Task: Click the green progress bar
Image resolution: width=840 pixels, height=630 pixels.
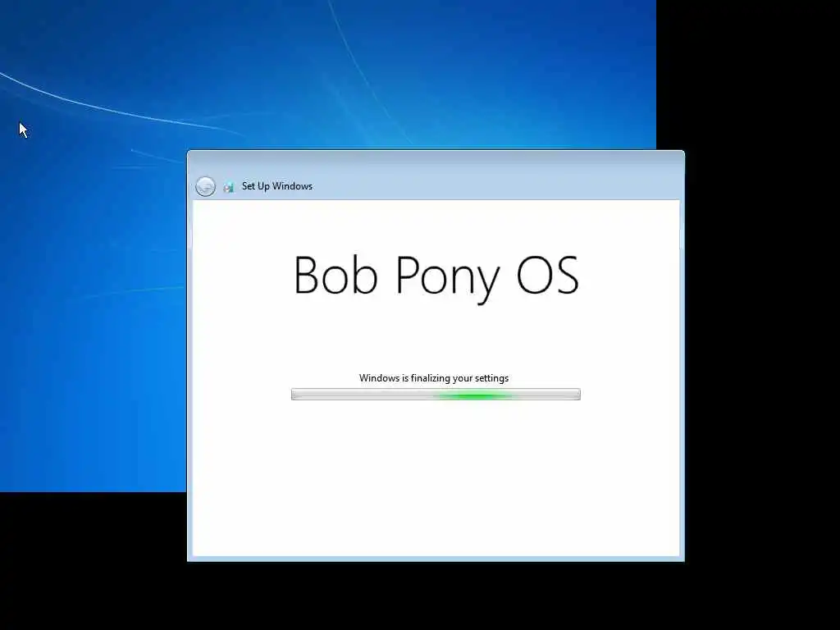Action: (436, 395)
